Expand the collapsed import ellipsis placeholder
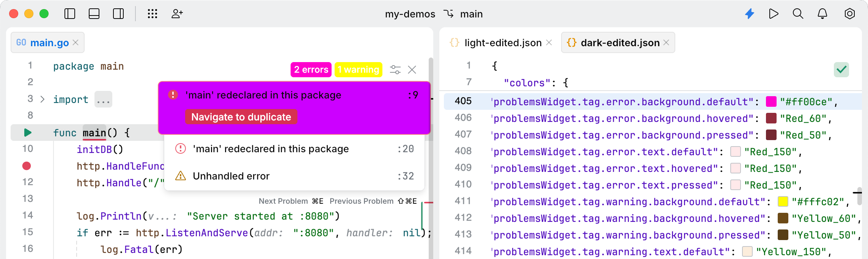Viewport: 868px width, 259px height. (103, 100)
